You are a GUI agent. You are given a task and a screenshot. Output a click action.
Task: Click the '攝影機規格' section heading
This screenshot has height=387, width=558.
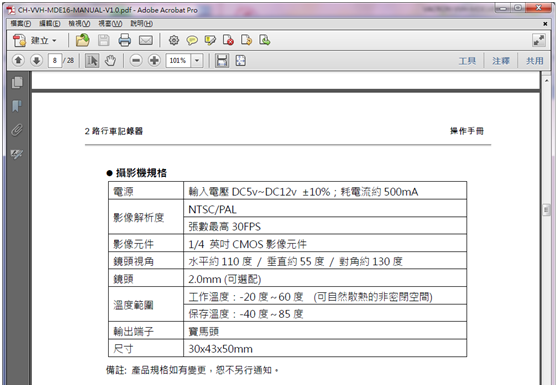point(141,173)
